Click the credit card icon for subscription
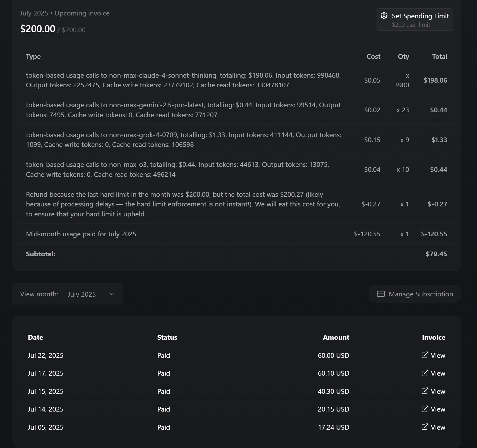 381,294
